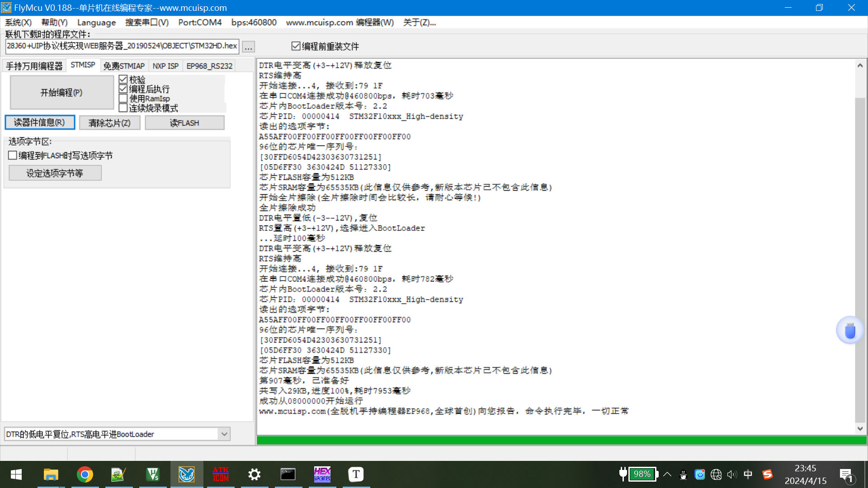Image resolution: width=868 pixels, height=488 pixels.
Task: Open the command prompt taskbar icon
Action: point(288,474)
